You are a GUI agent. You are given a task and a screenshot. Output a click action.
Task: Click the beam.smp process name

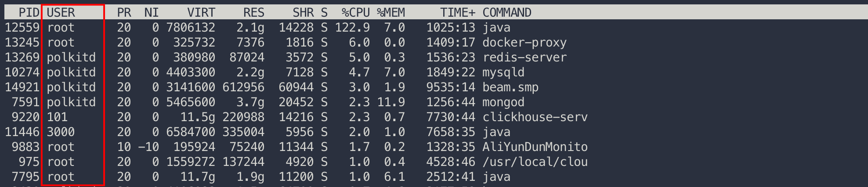pyautogui.click(x=510, y=87)
